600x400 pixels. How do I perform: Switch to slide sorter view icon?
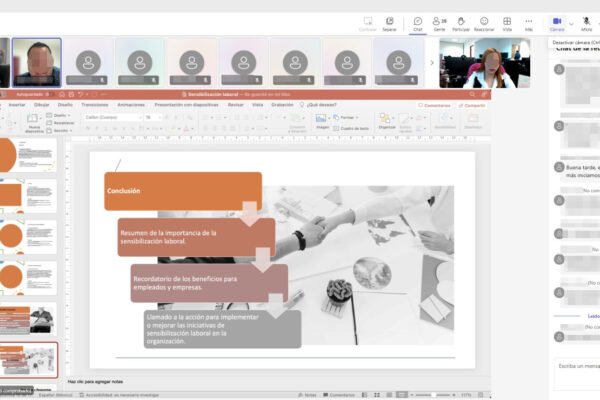pos(377,395)
